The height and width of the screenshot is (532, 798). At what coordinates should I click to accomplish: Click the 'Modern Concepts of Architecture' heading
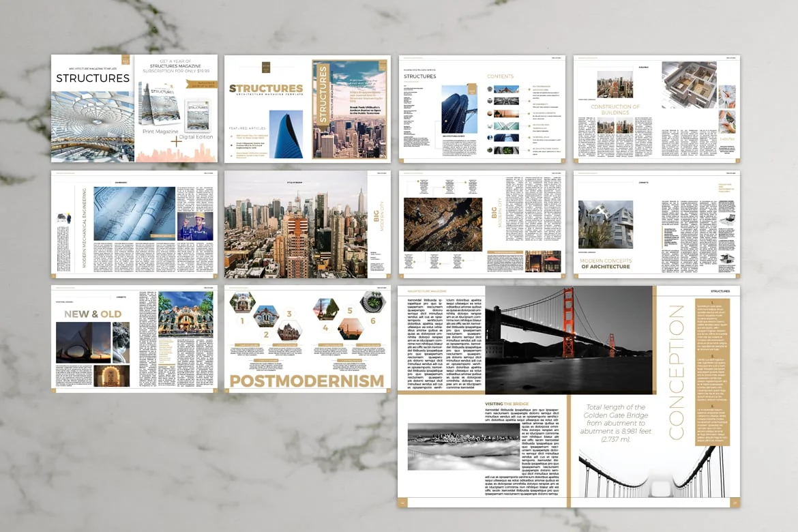(606, 263)
